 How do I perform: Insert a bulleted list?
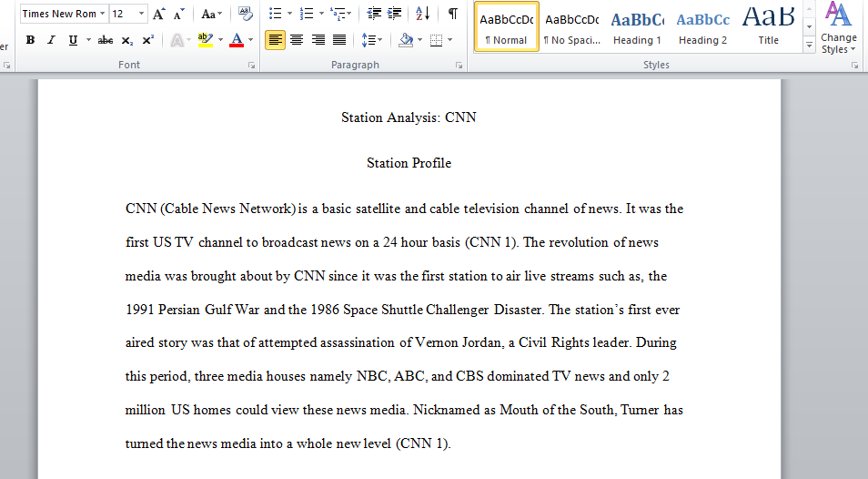275,14
